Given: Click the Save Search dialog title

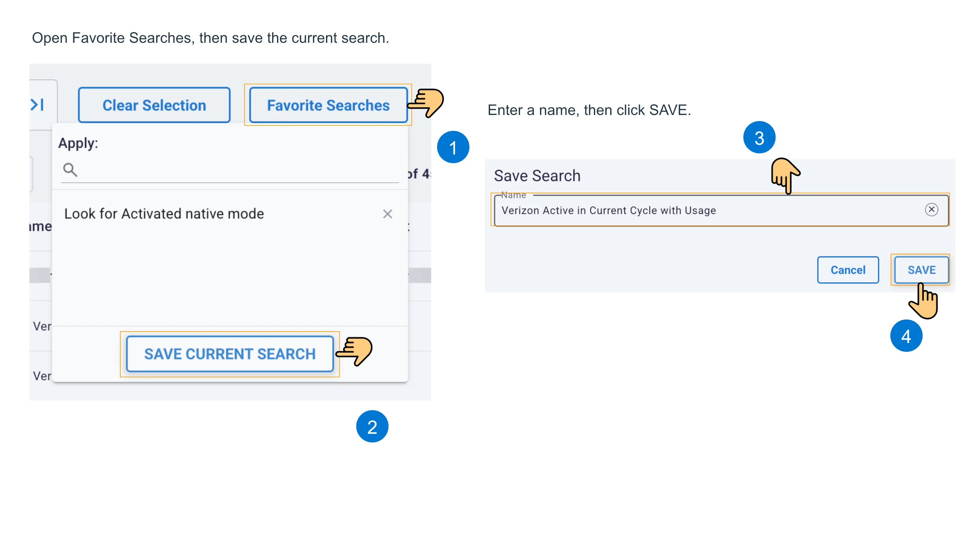Looking at the screenshot, I should [537, 176].
